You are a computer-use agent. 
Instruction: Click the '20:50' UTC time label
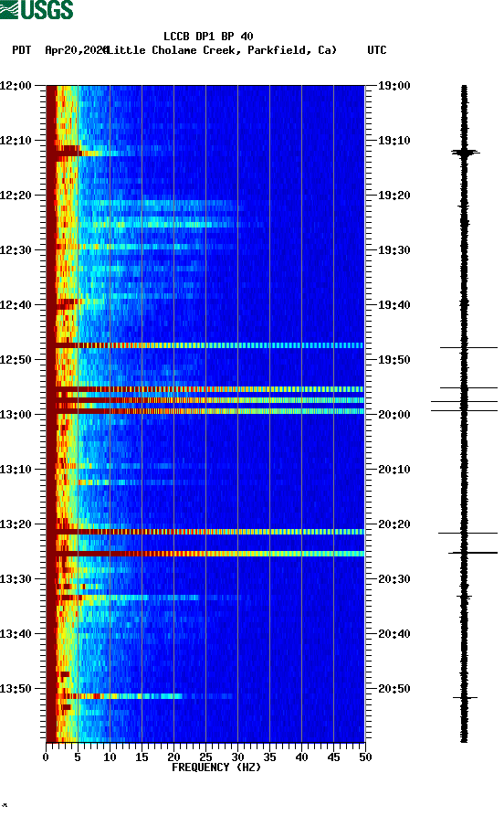pos(394,689)
